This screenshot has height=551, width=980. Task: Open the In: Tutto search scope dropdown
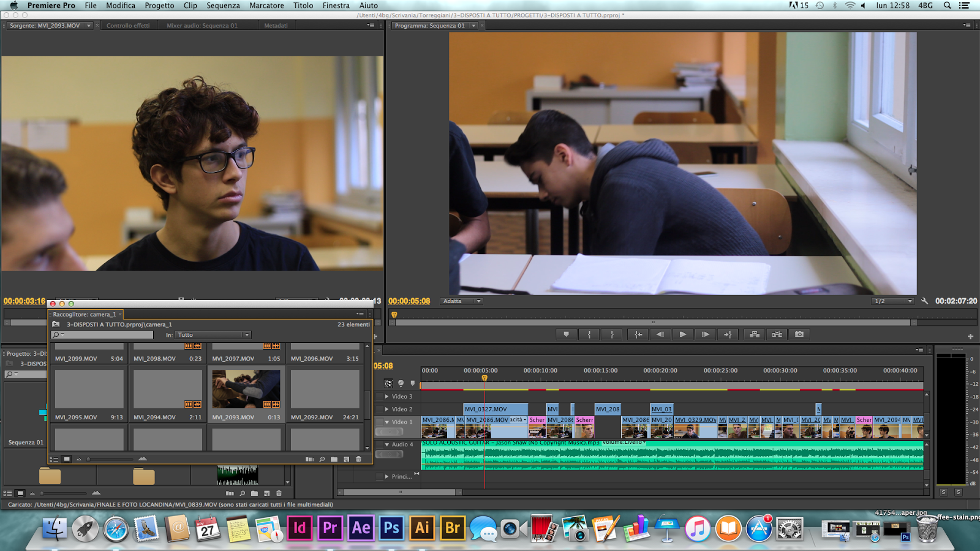(213, 335)
